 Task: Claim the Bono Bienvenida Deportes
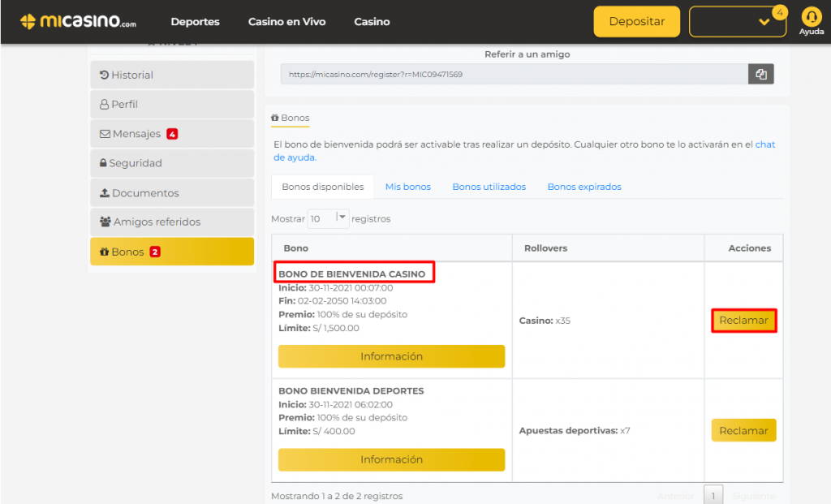coord(743,431)
